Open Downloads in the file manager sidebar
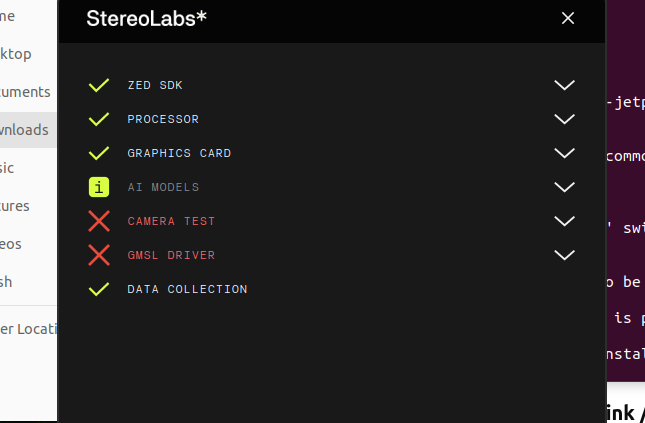 point(24,129)
